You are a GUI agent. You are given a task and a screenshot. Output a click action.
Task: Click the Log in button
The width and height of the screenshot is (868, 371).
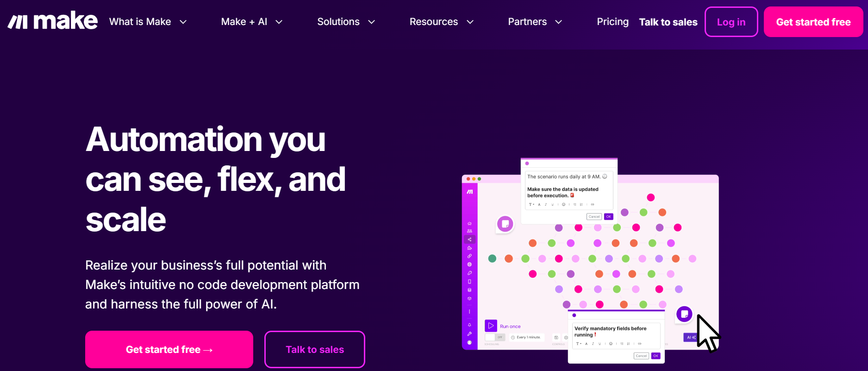pyautogui.click(x=731, y=22)
